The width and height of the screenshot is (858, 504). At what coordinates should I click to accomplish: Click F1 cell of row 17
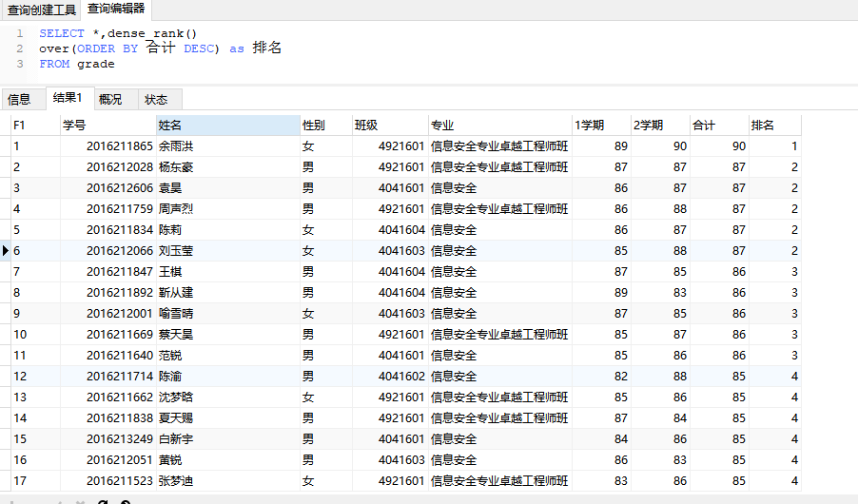point(35,481)
